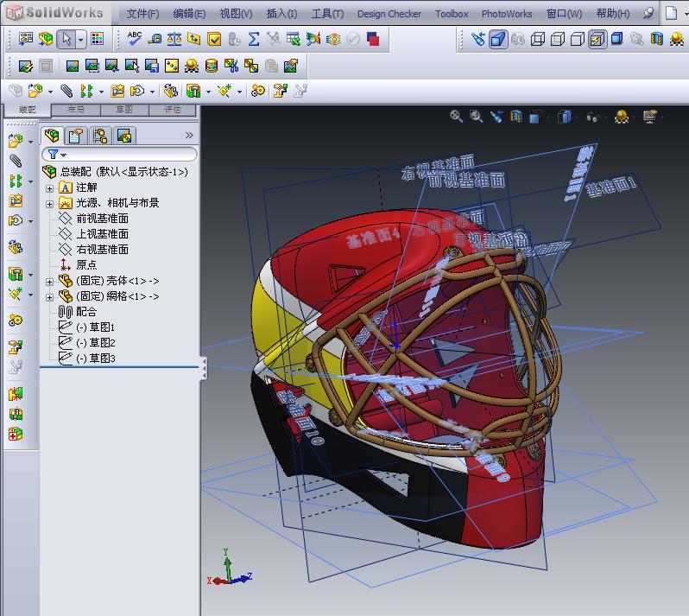Expand the panel tabs with » chevron
The width and height of the screenshot is (689, 616).
[189, 136]
